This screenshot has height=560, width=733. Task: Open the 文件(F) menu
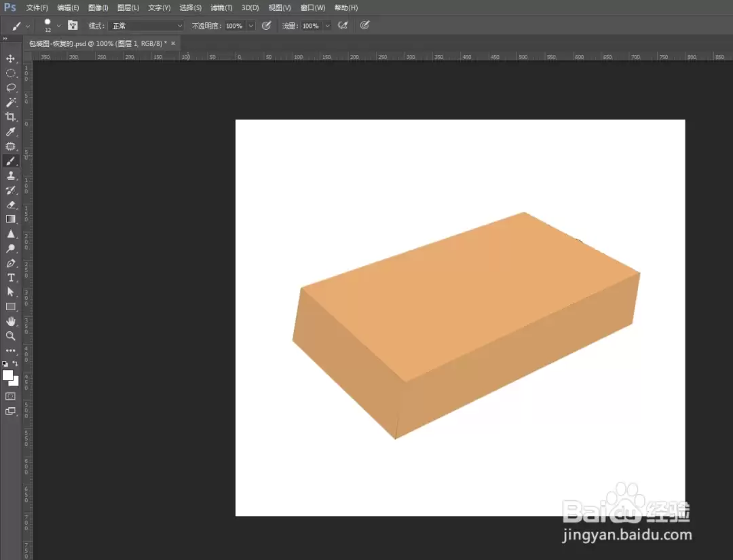pos(37,7)
